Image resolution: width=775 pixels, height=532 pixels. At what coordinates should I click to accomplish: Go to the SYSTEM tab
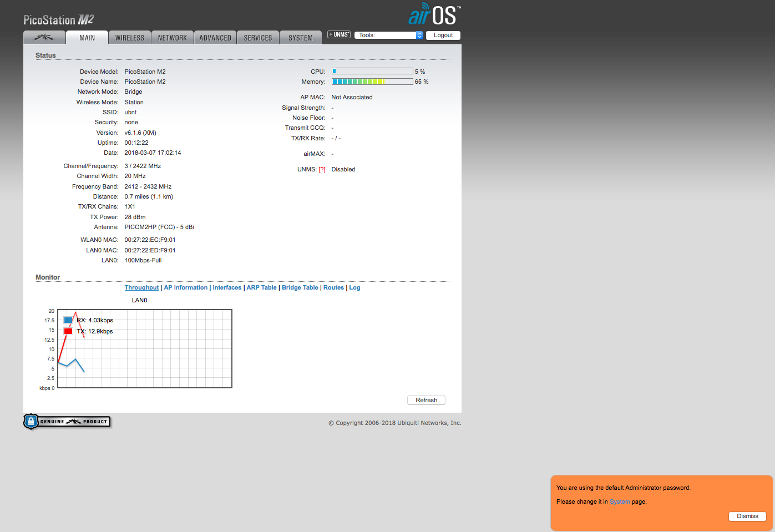(301, 38)
